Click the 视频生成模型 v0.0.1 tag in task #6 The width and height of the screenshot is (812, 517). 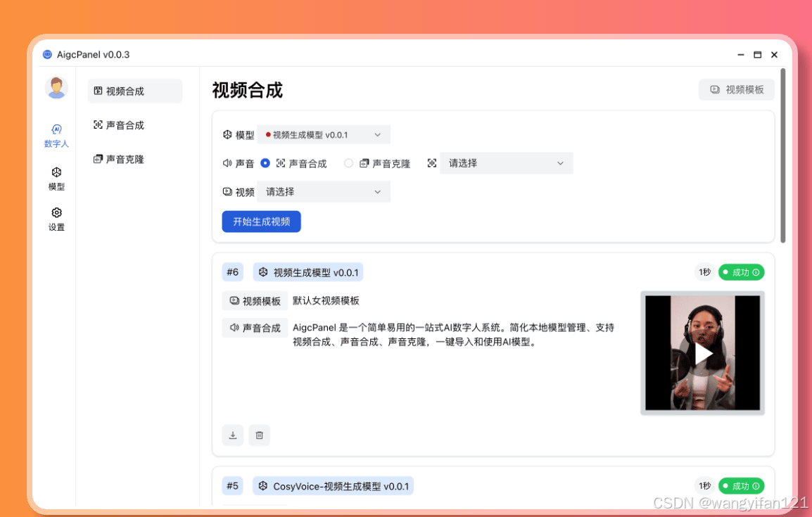coord(308,272)
